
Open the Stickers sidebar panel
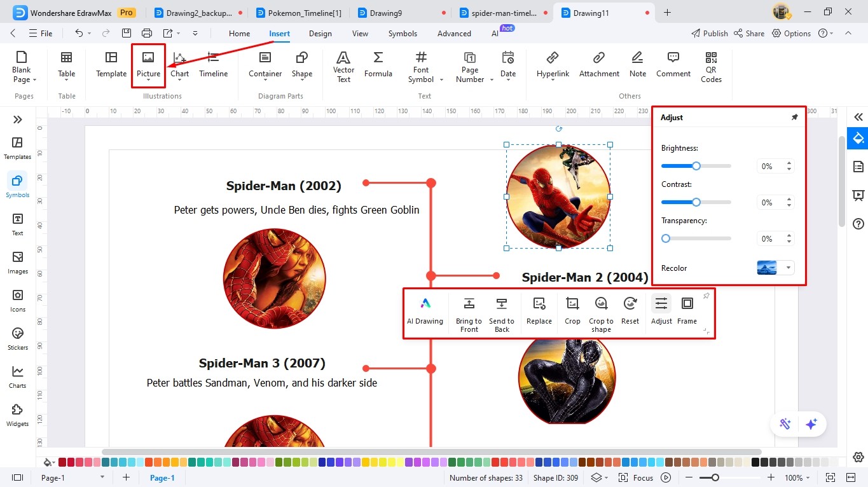point(18,339)
